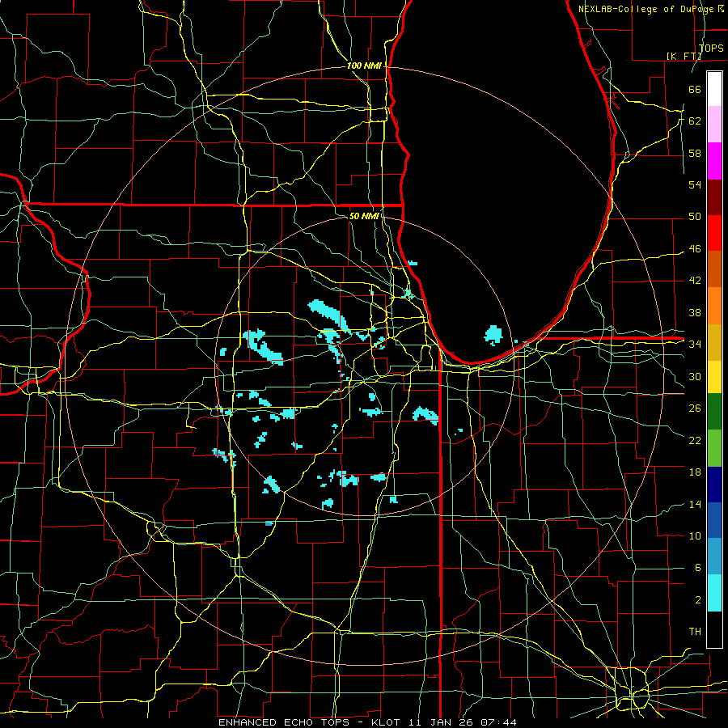Click the 100 NMI range ring label
728x728 pixels.
[364, 66]
